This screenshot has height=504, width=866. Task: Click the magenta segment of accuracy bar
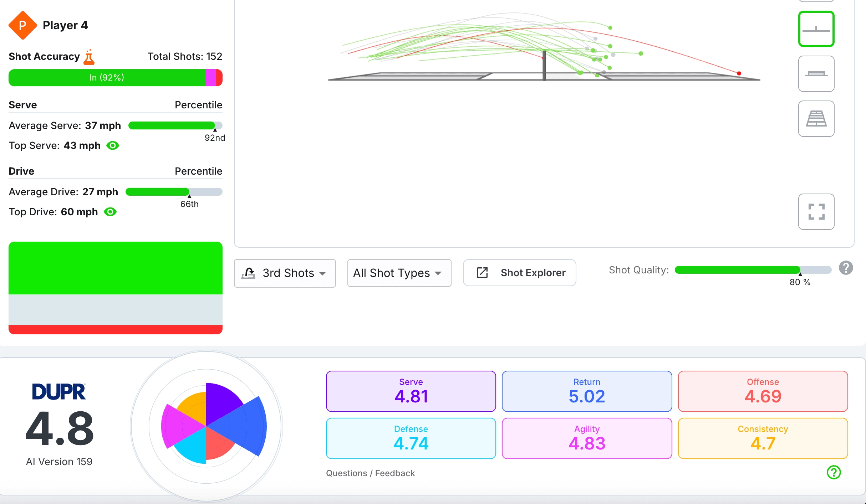click(210, 78)
